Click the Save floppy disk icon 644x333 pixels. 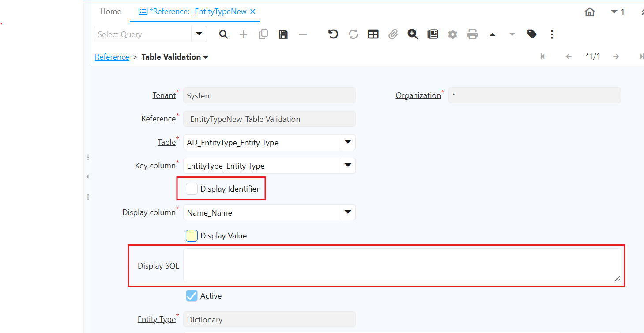[x=283, y=34]
